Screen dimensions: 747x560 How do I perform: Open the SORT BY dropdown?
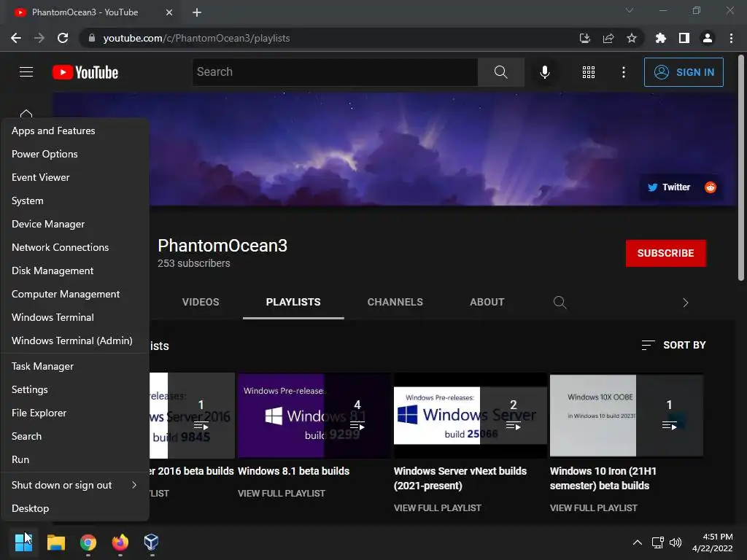(673, 345)
